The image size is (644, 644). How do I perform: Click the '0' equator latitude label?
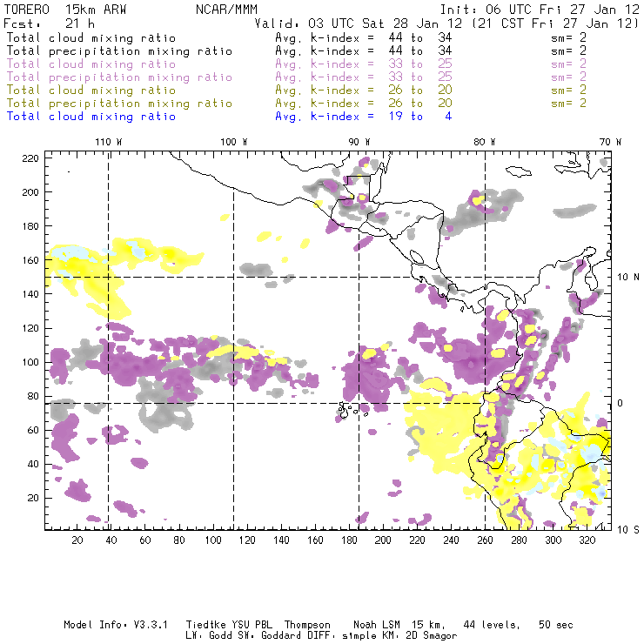[621, 403]
